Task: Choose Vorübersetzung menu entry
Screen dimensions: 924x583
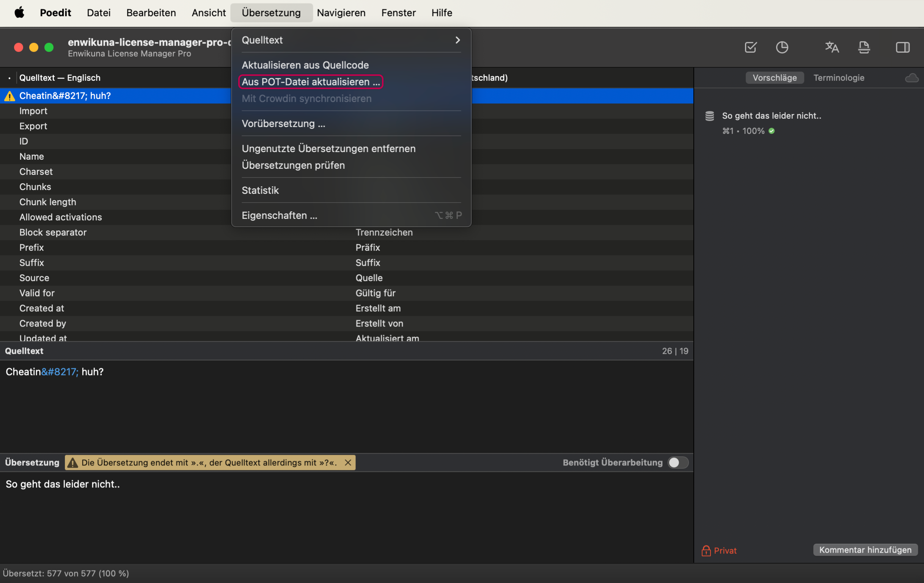Action: coord(351,124)
